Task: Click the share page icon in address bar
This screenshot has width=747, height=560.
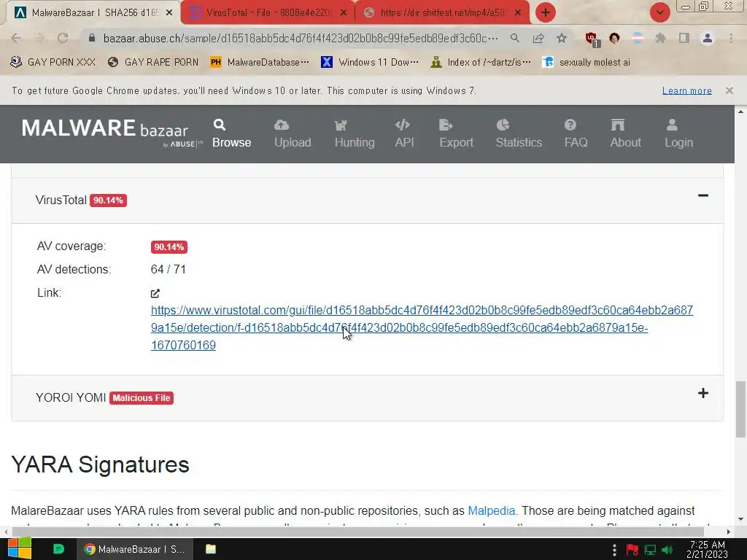Action: (x=538, y=38)
